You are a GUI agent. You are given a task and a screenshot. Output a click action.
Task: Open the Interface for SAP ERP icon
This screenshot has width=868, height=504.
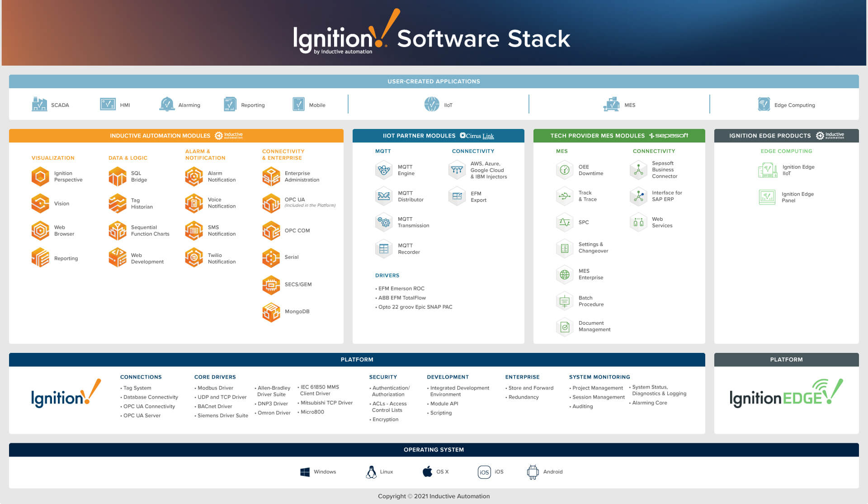(638, 196)
